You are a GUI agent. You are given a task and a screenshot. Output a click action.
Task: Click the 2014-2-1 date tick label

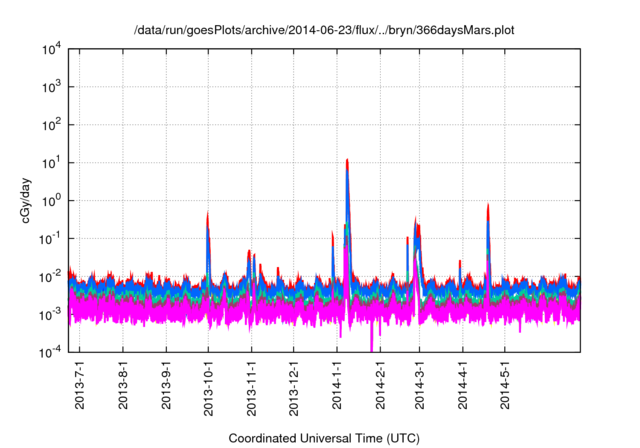pyautogui.click(x=379, y=386)
